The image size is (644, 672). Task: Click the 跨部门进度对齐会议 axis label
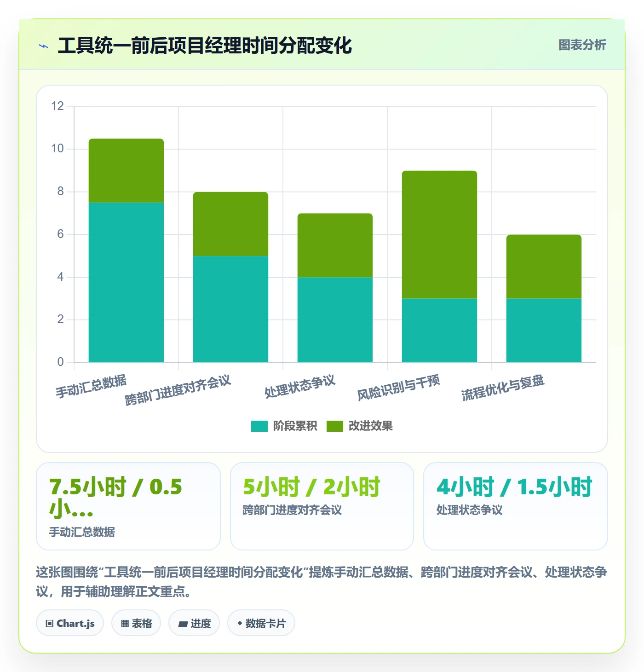tap(178, 390)
